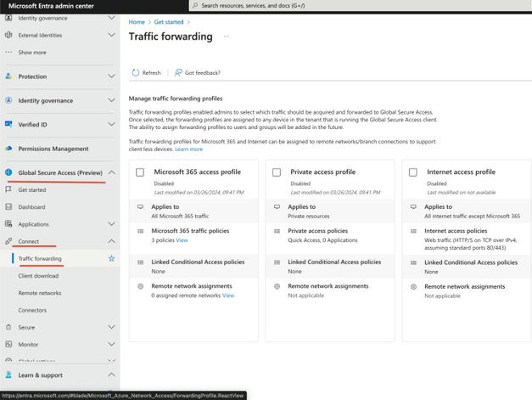The width and height of the screenshot is (532, 400).
Task: Check the Internet access profile checkbox
Action: [412, 172]
